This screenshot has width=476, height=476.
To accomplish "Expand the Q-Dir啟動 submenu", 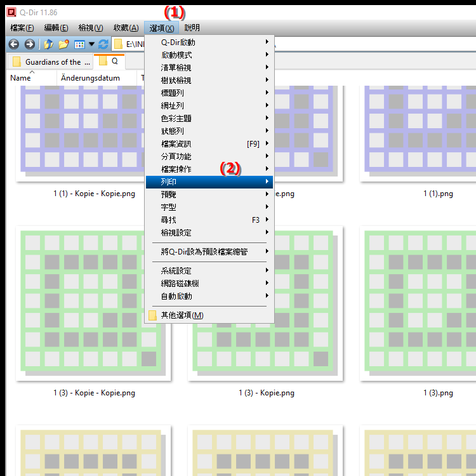I will click(209, 42).
